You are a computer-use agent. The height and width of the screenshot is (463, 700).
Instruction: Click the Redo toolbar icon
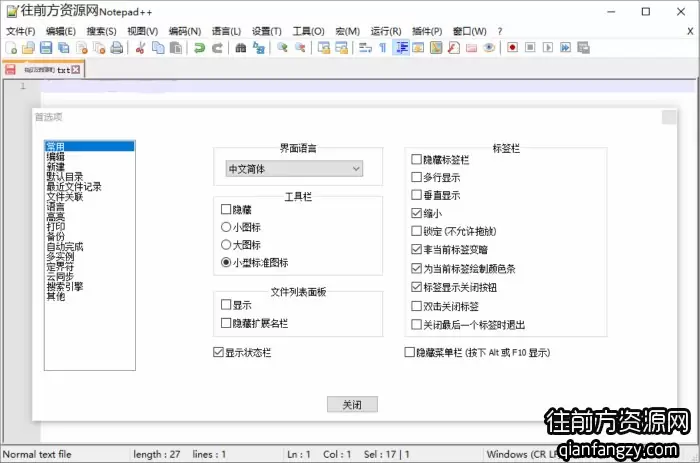[x=217, y=47]
